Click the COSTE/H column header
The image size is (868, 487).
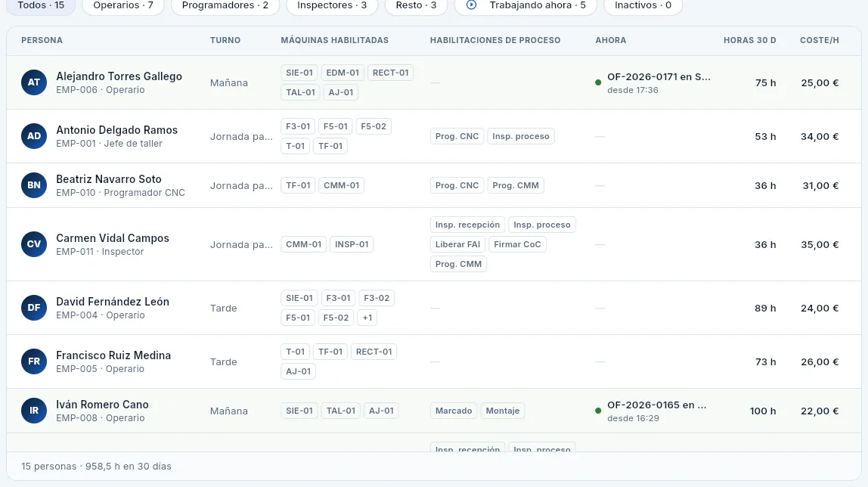click(x=820, y=40)
